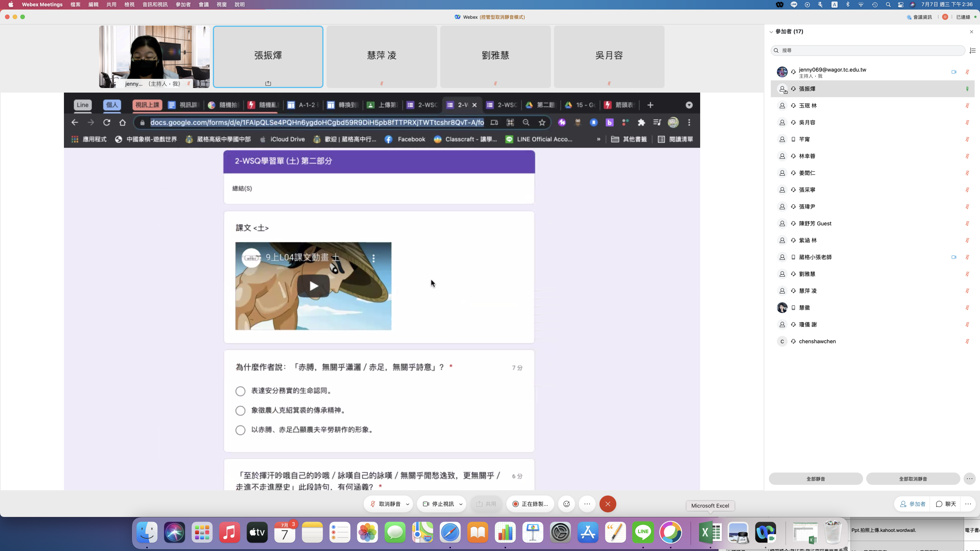
Task: End the meeting with red X button
Action: coord(608,504)
